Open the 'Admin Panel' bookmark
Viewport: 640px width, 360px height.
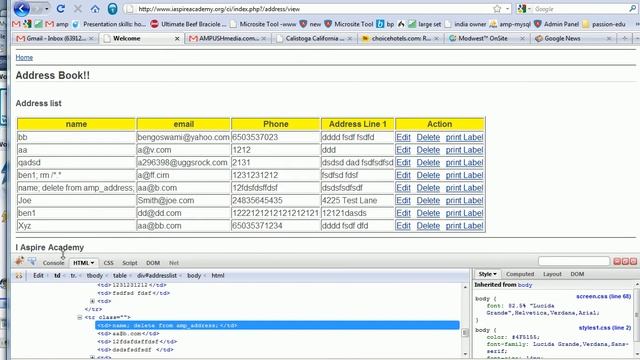coord(556,24)
